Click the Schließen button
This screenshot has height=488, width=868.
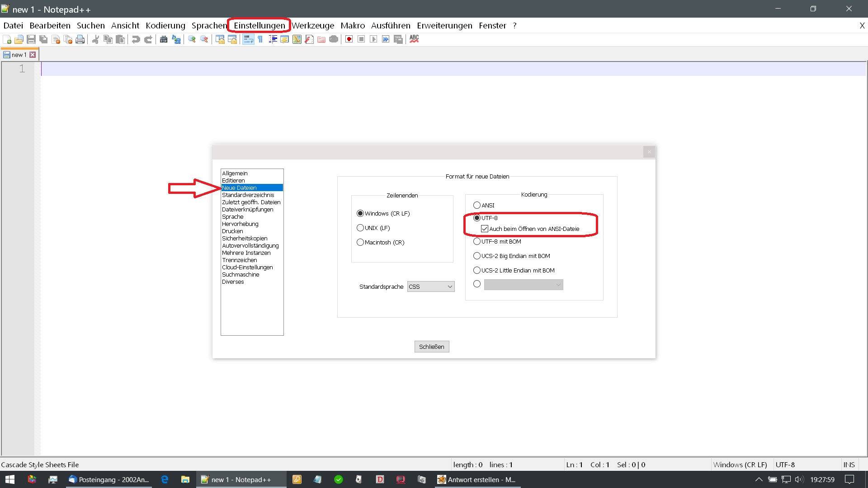click(432, 347)
